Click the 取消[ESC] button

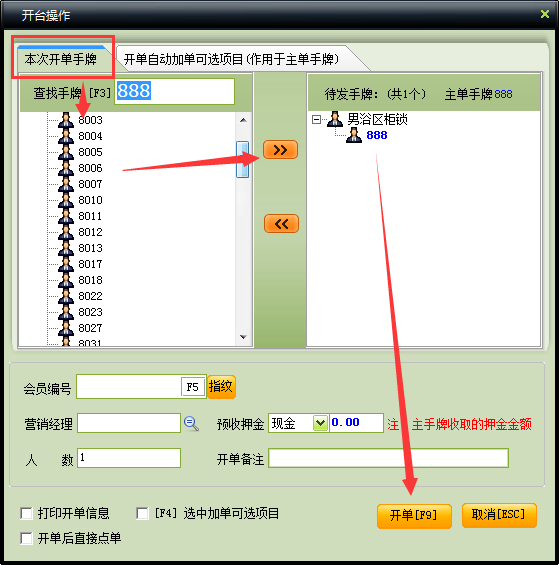(x=499, y=515)
